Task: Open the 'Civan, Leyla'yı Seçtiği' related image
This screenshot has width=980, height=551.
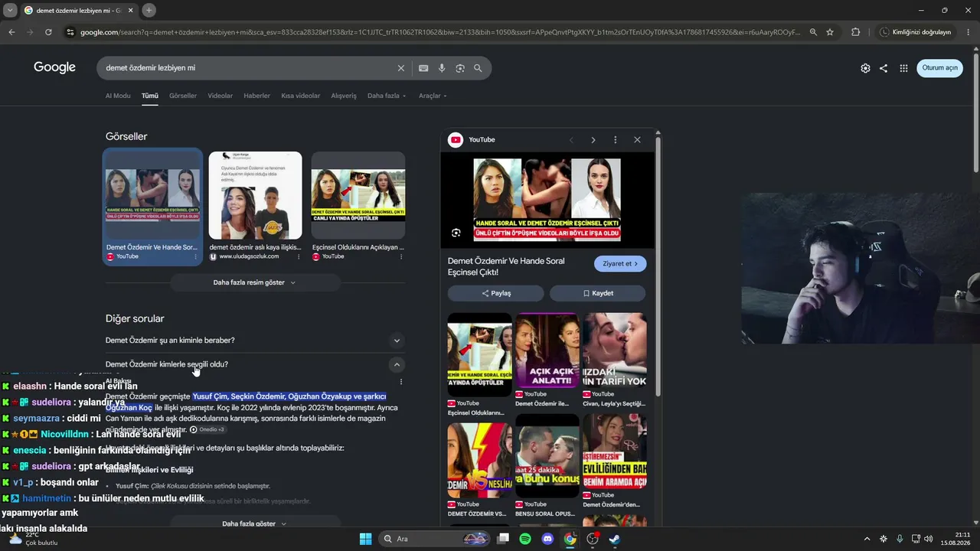Action: (x=614, y=350)
